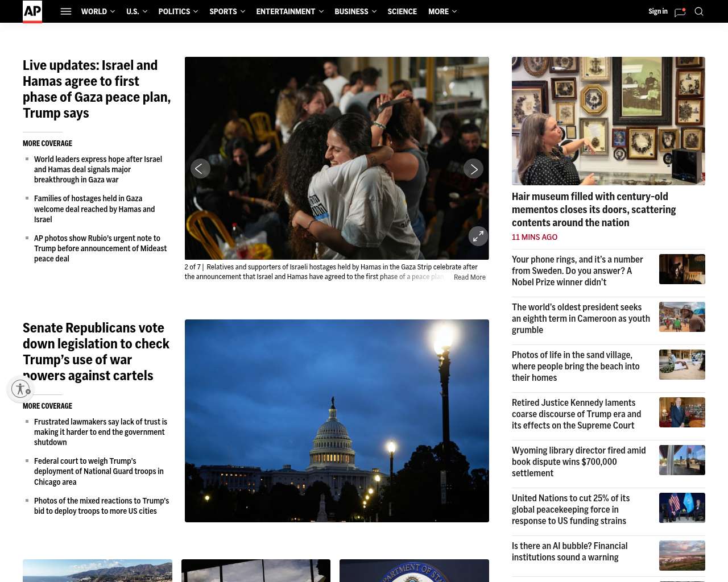728x582 pixels.
Task: Click Read More on photo caption
Action: 469,277
